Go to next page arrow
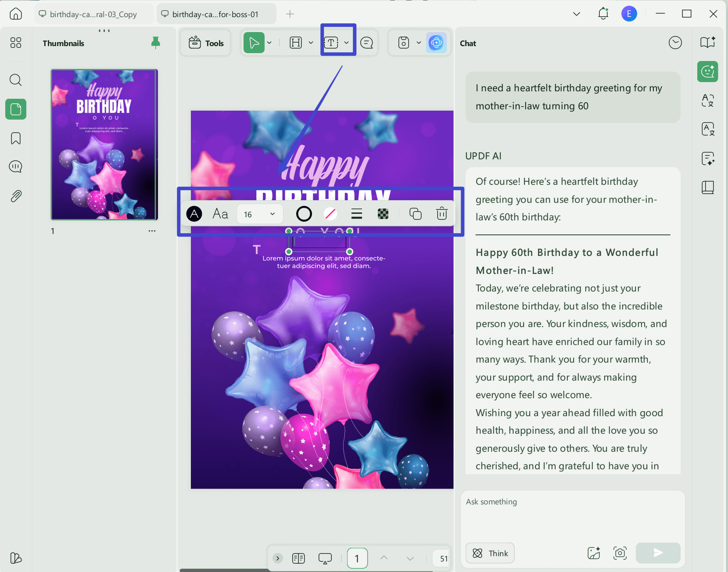Screen dimensions: 728x572 410,558
